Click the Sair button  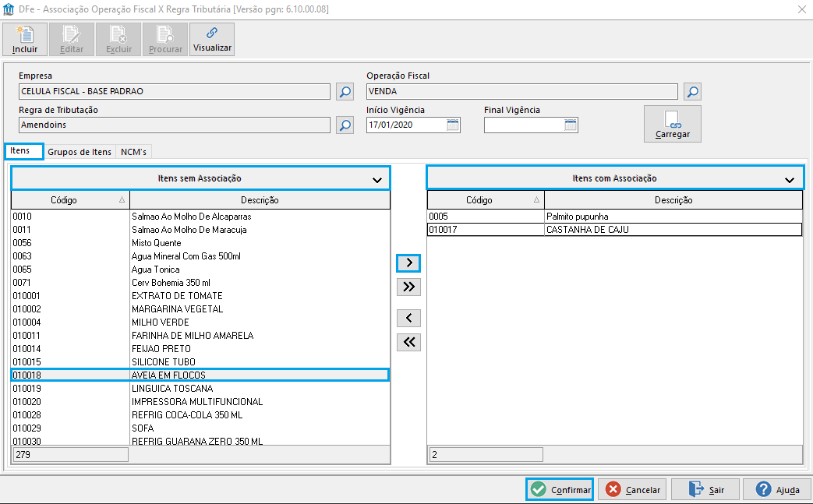click(705, 489)
